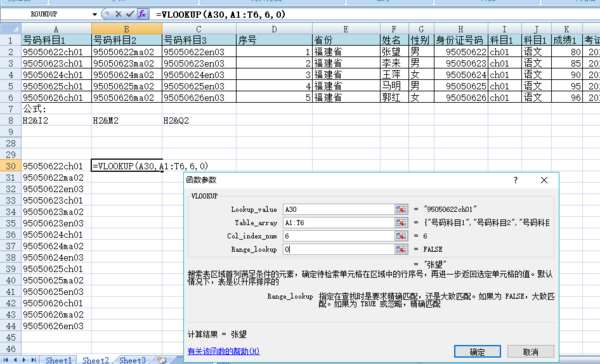600x364 pixels.
Task: Go to first sheet navigation arrow
Action: (x=6, y=360)
